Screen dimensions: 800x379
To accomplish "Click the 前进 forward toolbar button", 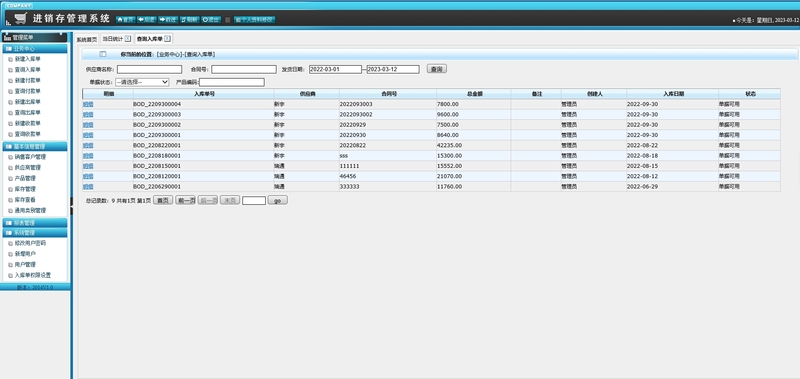I will (168, 19).
